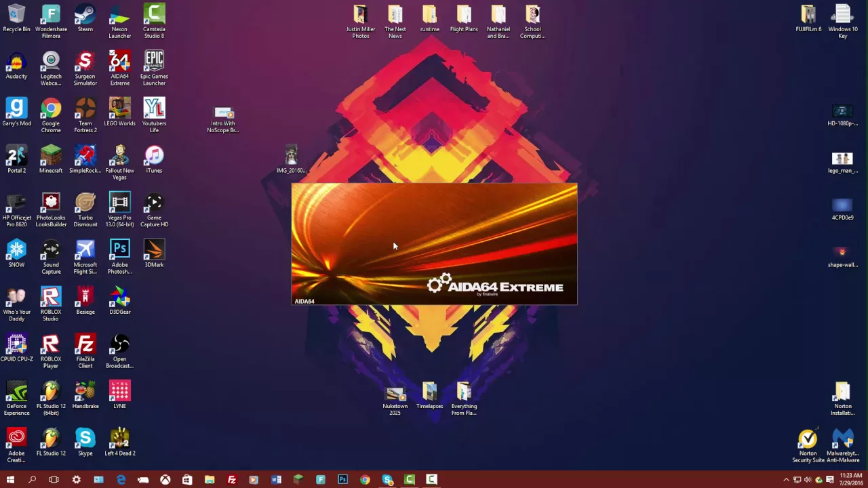Screen dimensions: 868x488
Task: Select the Flight Plans folder
Action: (464, 19)
